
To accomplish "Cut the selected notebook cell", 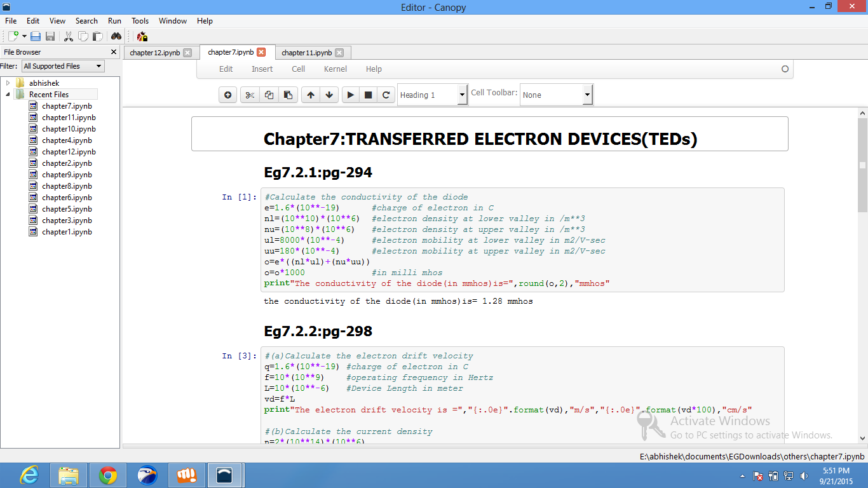I will [250, 95].
